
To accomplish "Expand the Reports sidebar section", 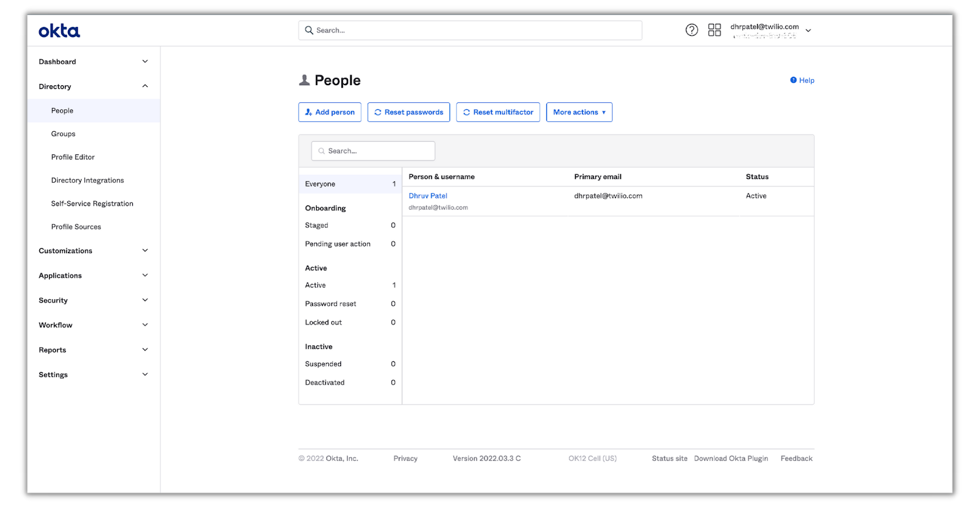I will pyautogui.click(x=93, y=350).
